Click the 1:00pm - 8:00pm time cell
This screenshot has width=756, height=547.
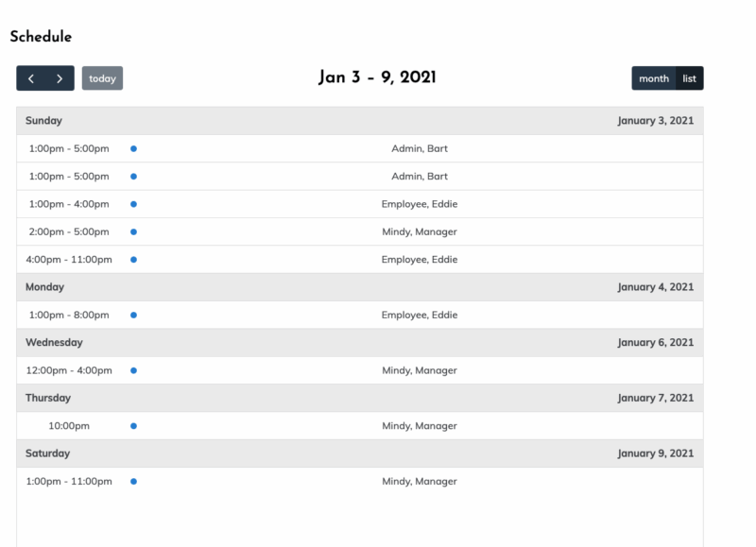[x=69, y=315]
